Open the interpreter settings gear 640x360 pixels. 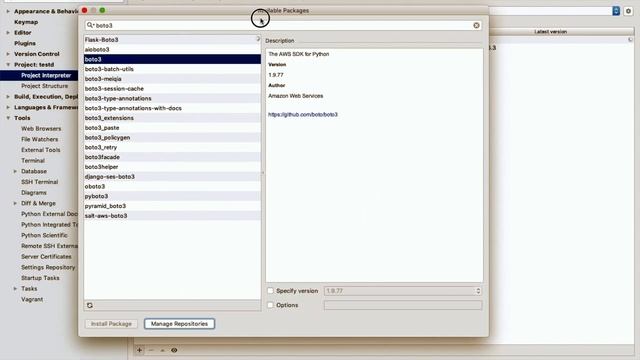pyautogui.click(x=629, y=11)
